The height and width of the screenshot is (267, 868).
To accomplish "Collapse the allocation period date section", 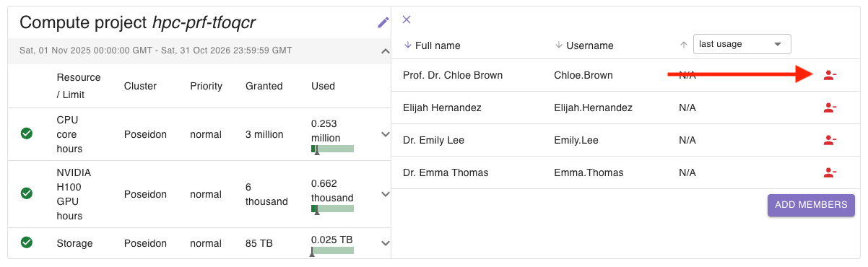I will [x=385, y=51].
